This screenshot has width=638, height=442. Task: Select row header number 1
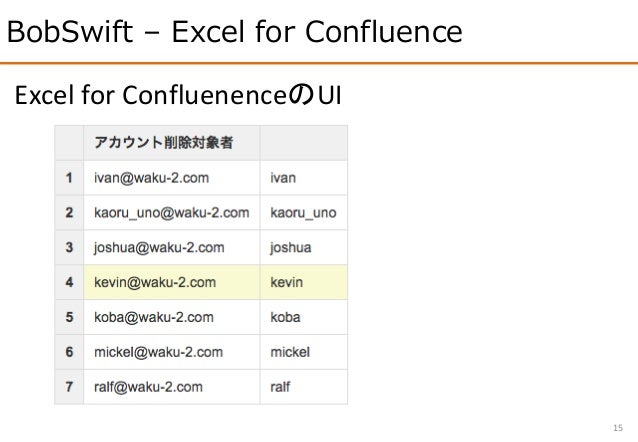(x=69, y=178)
